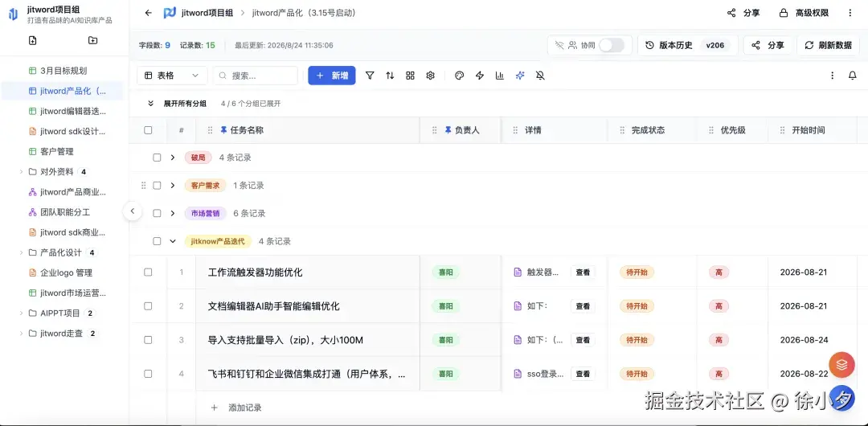This screenshot has width=868, height=426.
Task: Open the sort arrows icon
Action: [390, 76]
